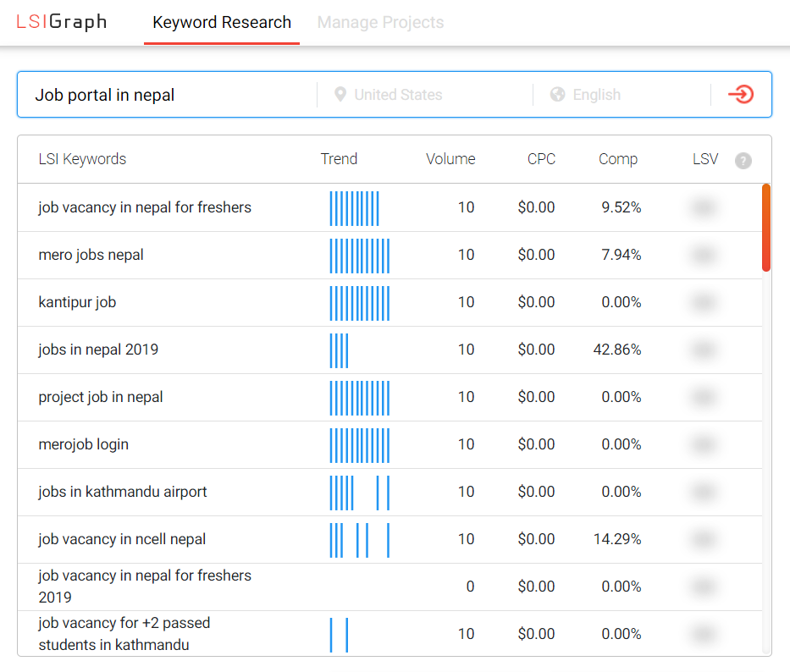Switch to the Manage Projects tab
This screenshot has width=790, height=672.
379,22
